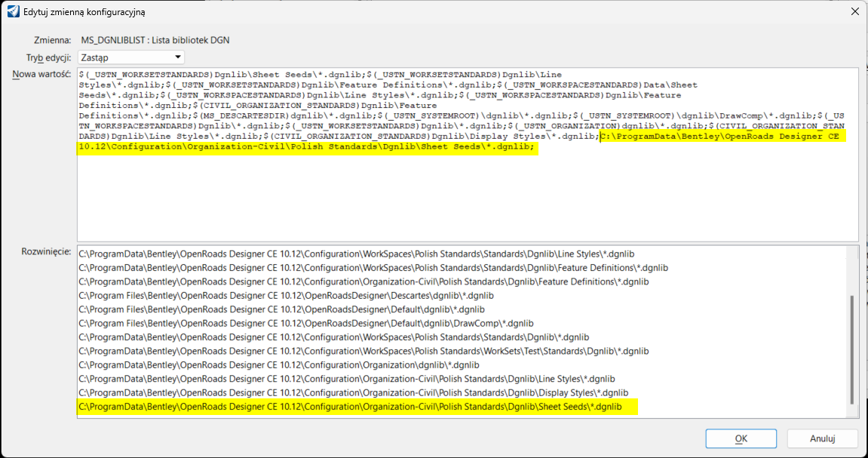Click the Rozwinięcie list vertical scrollbar thumb
The height and width of the screenshot is (458, 868).
[852, 349]
